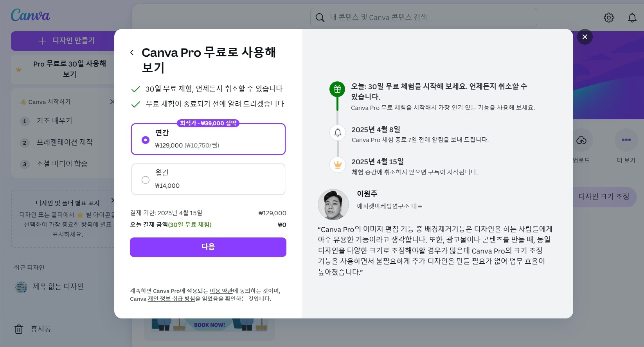This screenshot has width=644, height=347.
Task: Click the 이원주 name text
Action: [367, 194]
